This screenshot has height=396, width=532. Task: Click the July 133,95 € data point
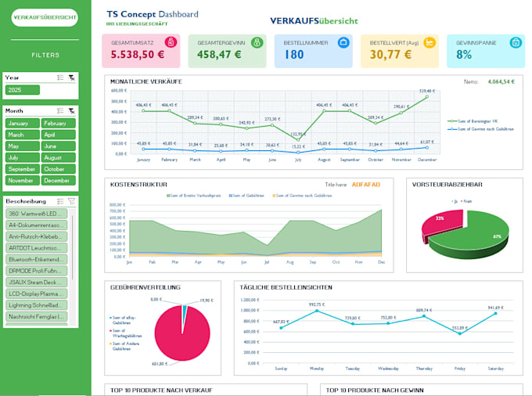pyautogui.click(x=298, y=139)
